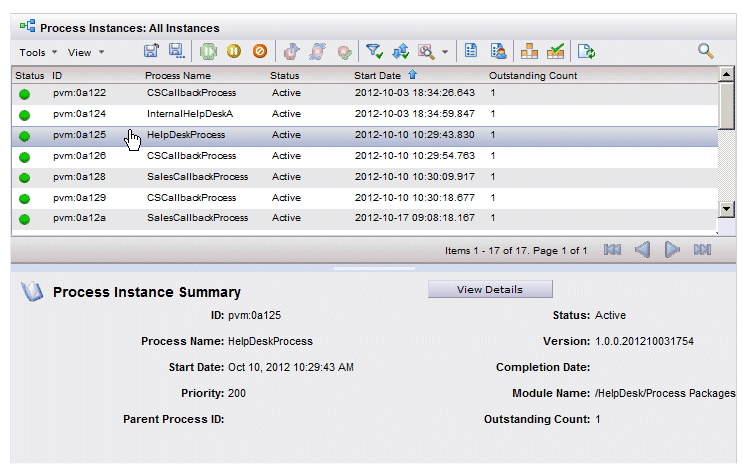
Task: Click the Module Name value /HelpDesk/Process Packages
Action: 665,393
